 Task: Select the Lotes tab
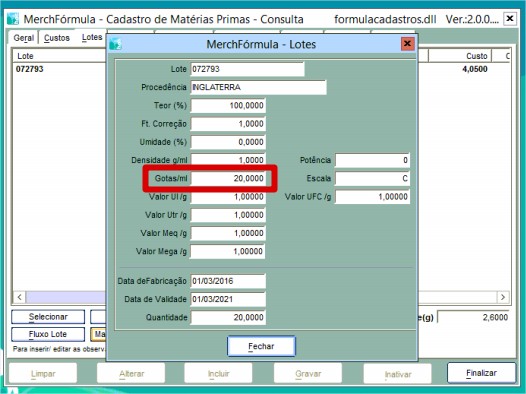pos(92,37)
